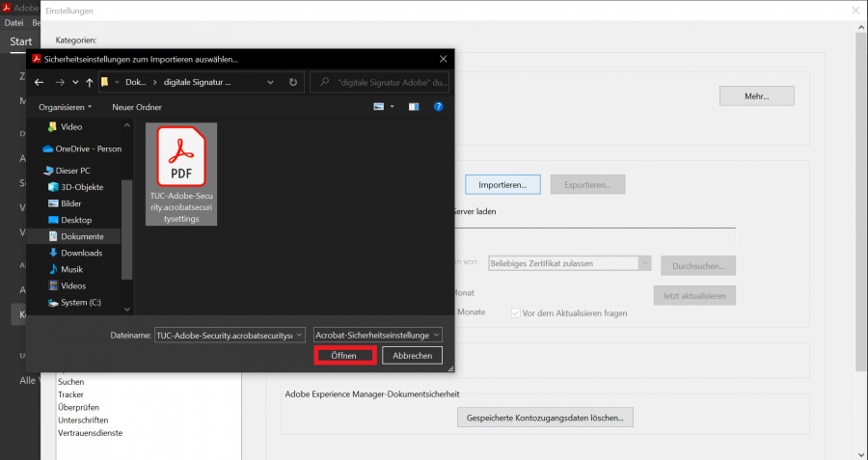Refresh the folder view in the file dialog
Screen dimensions: 868x460
point(293,82)
